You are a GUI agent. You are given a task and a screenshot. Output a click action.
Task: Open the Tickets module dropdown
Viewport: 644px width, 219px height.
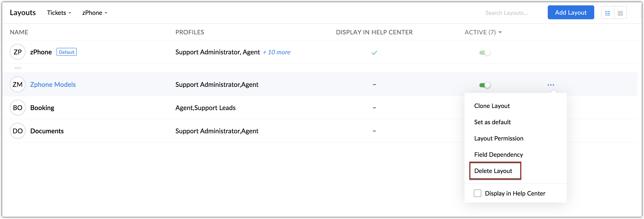click(x=59, y=13)
